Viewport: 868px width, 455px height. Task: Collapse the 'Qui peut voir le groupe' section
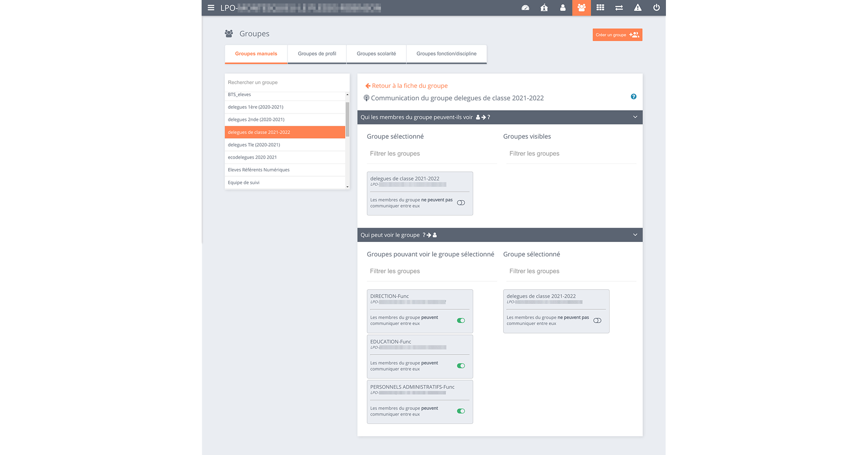(x=635, y=235)
